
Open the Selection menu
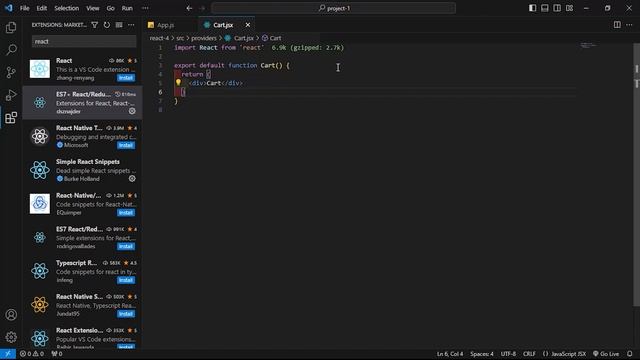click(67, 8)
